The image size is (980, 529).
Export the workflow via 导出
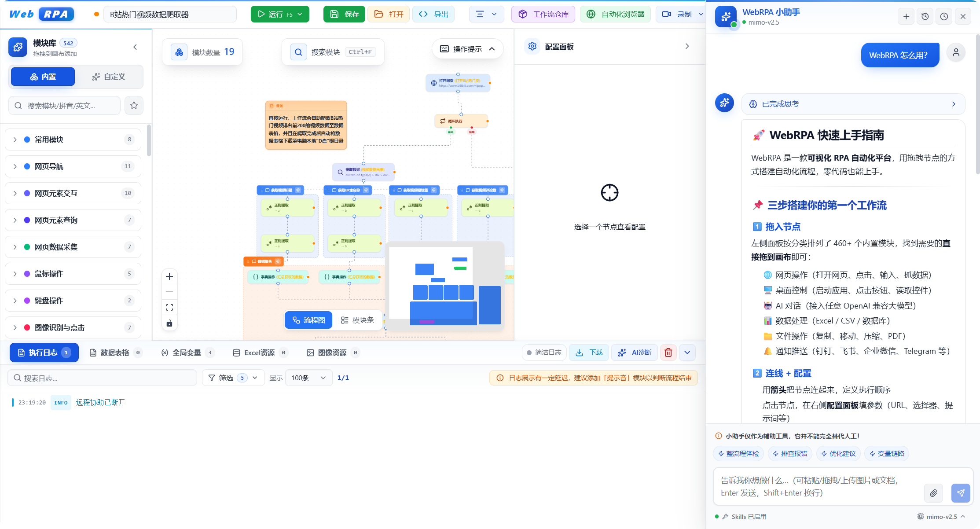pyautogui.click(x=433, y=14)
